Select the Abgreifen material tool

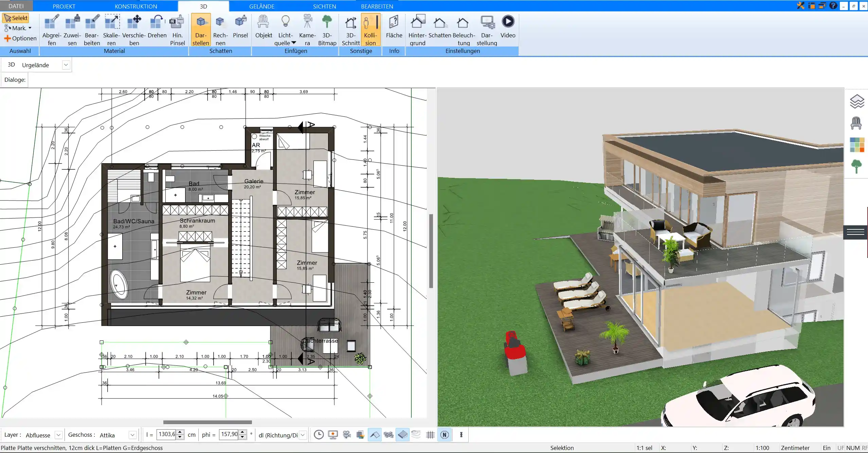coord(52,30)
